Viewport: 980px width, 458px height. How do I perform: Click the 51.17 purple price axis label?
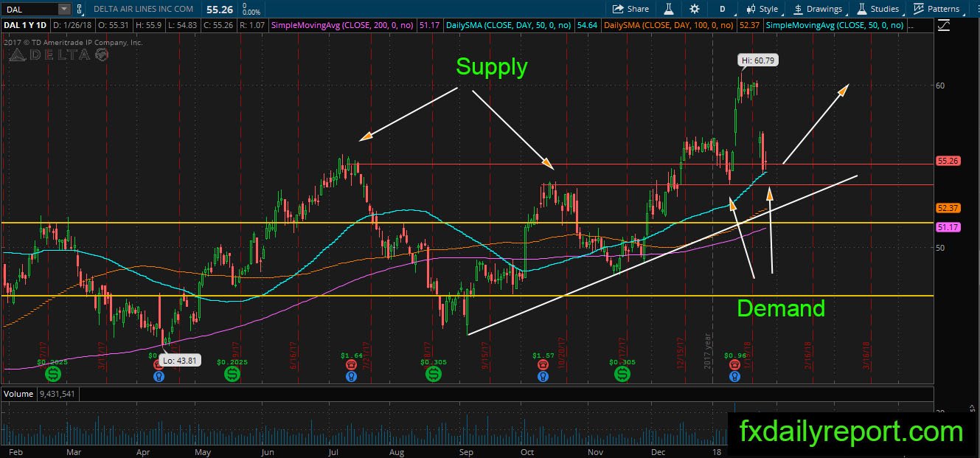point(947,227)
